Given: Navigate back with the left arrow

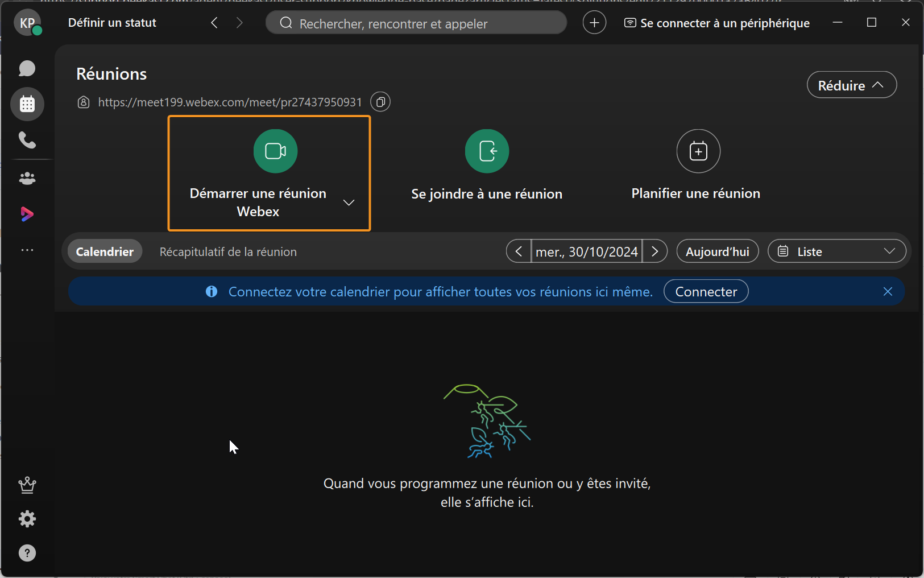Looking at the screenshot, I should click(x=214, y=23).
